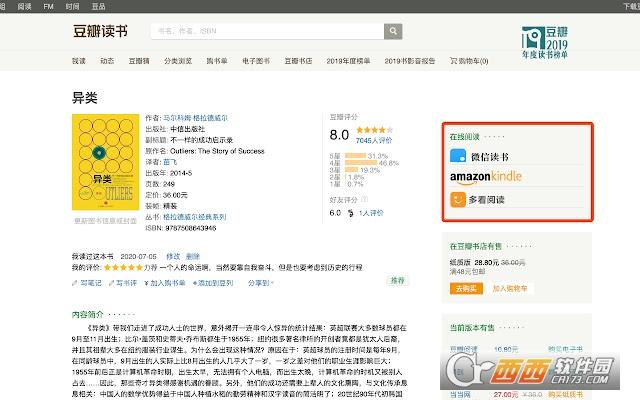Screen dimensions: 640x400
Task: Click the 购买电子书 link
Action: point(565,349)
